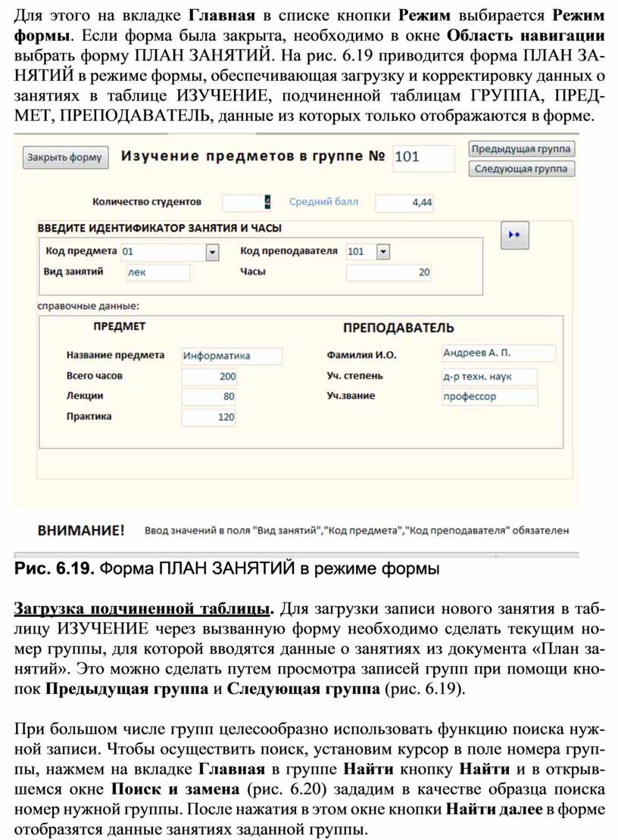Click the ВВЕДИТЕ ИДЕНТИФИКАТОР ЗАНЯТИЯ И ЧАСЫ heading

(x=160, y=229)
